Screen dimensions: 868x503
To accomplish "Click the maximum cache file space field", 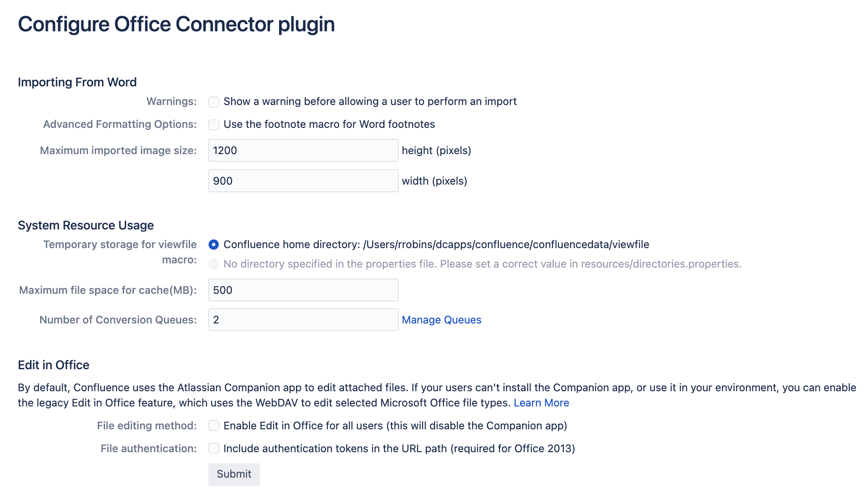I will (303, 290).
